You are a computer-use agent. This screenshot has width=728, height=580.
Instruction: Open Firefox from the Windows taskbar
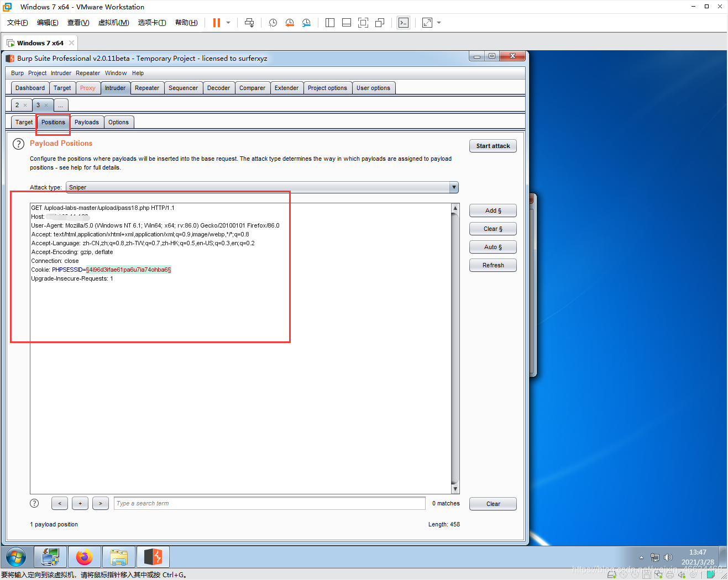click(x=84, y=557)
